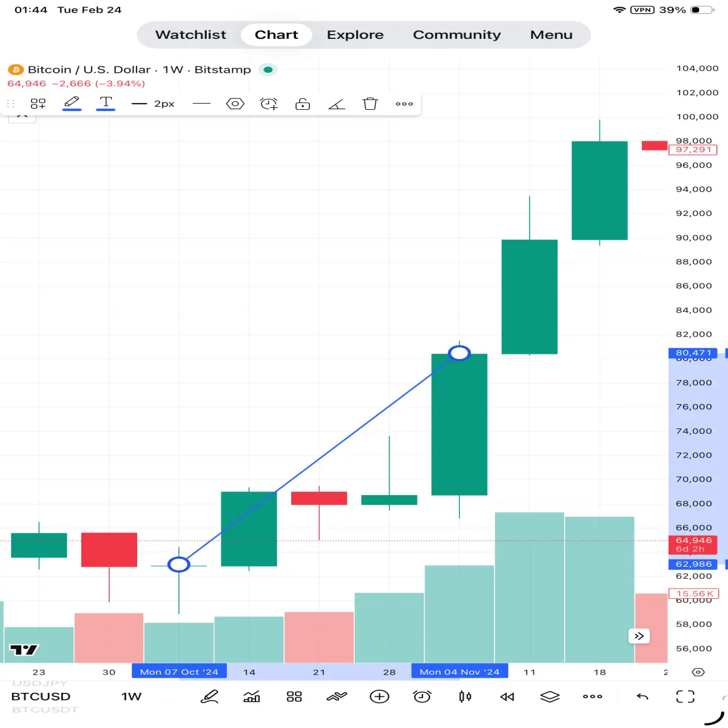Viewport: 728px width, 728px height.
Task: Change line color with the pencil icon
Action: click(72, 103)
